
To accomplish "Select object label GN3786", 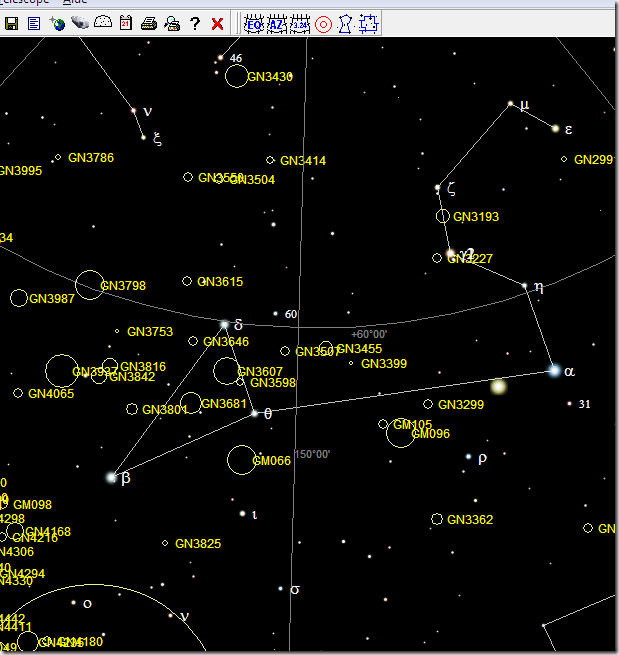I will (91, 158).
